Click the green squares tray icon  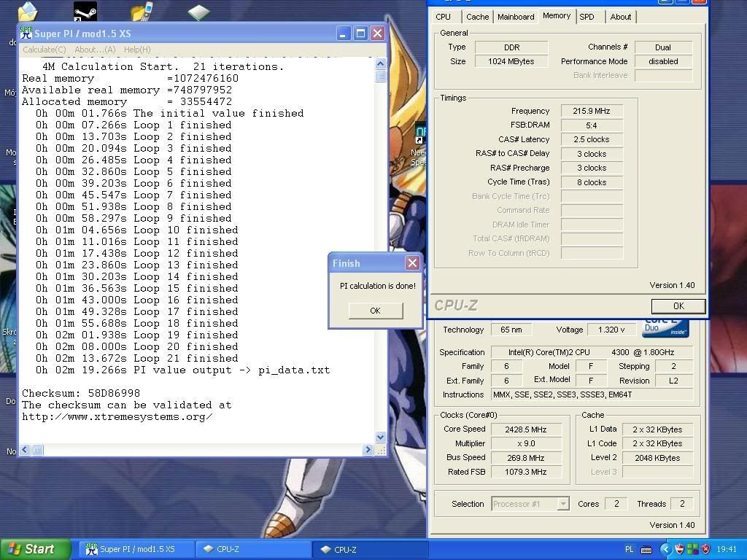tap(693, 549)
